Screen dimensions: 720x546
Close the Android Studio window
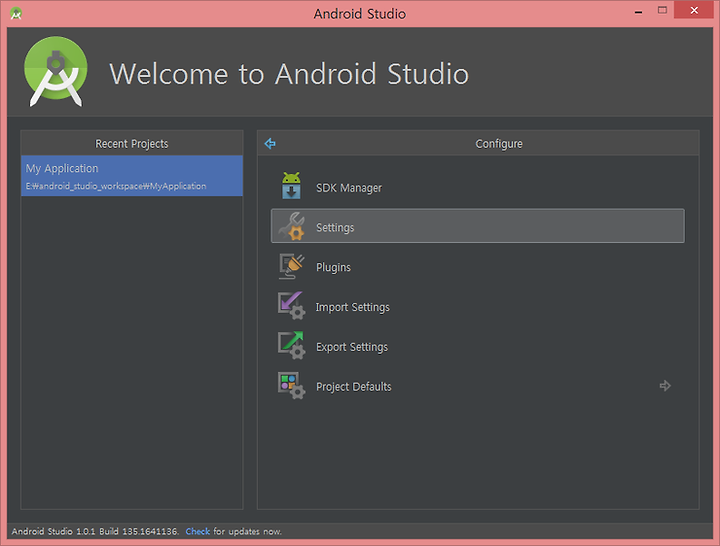pos(694,10)
